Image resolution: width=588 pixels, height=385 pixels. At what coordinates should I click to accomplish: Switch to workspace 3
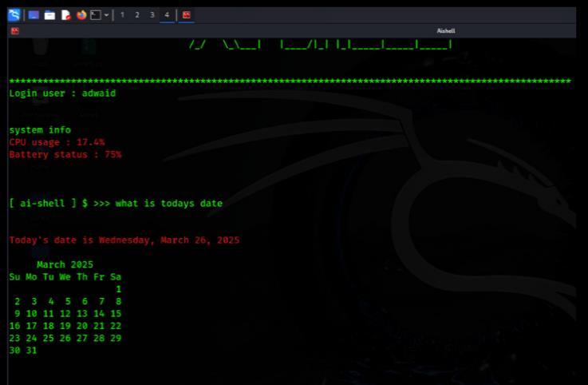pos(152,15)
